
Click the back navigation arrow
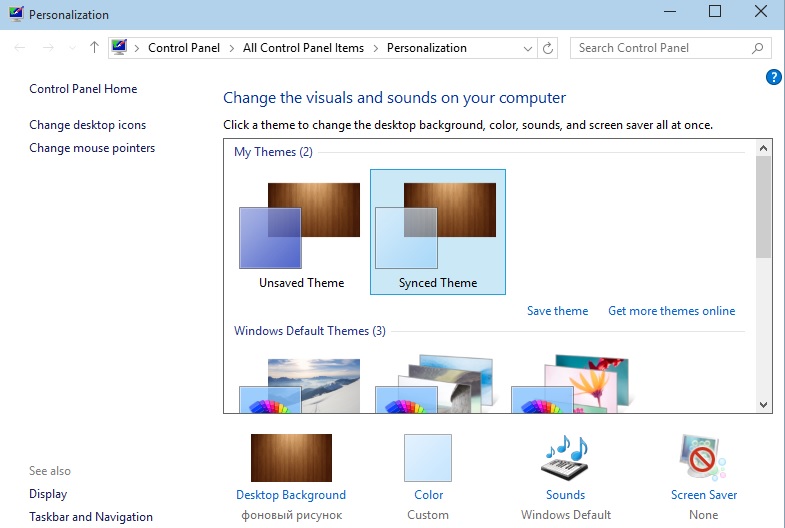(20, 48)
